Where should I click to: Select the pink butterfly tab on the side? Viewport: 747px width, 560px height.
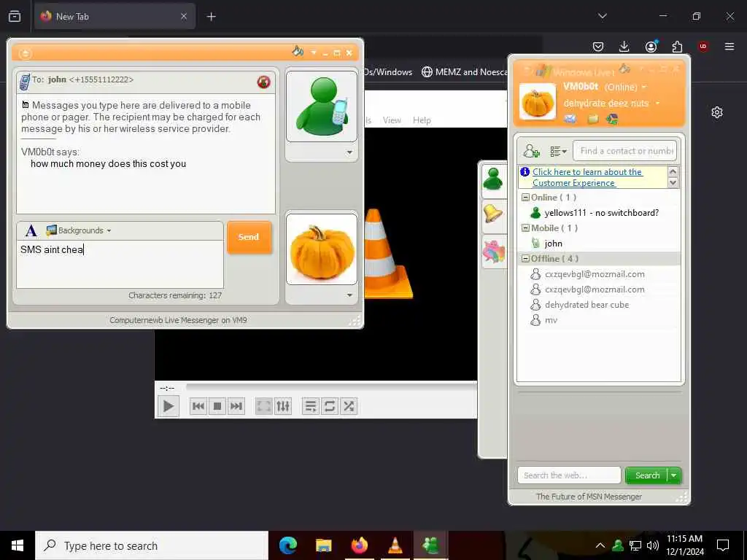click(494, 251)
